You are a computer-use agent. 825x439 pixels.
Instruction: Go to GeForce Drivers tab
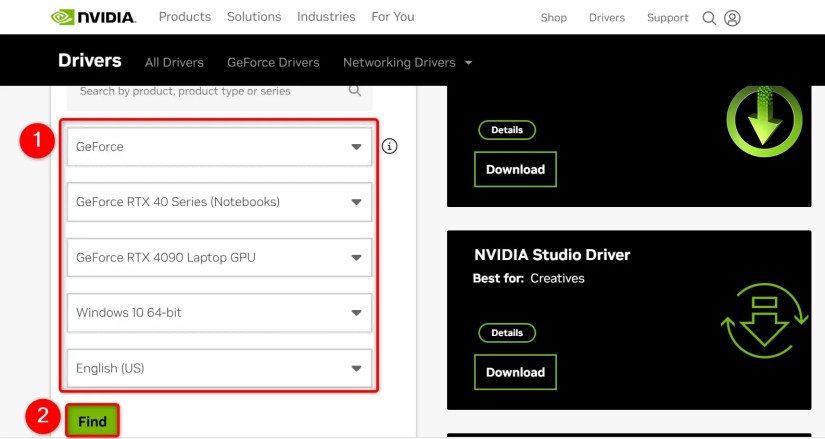pyautogui.click(x=273, y=63)
